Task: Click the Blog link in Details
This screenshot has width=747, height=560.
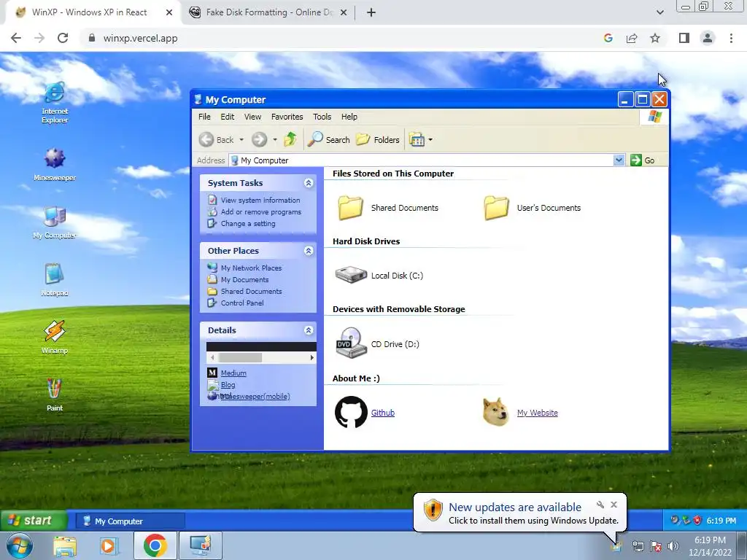Action: 228,384
